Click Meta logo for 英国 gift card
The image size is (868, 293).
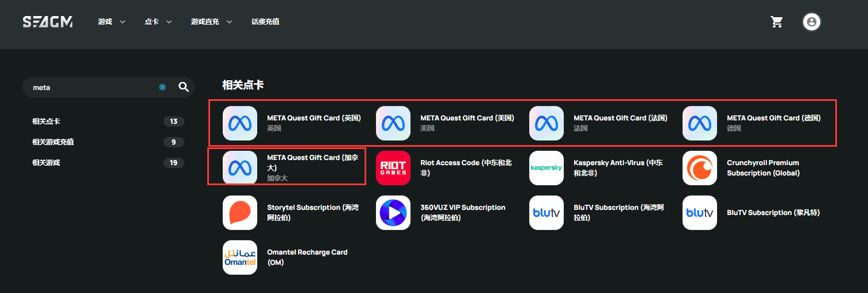240,123
